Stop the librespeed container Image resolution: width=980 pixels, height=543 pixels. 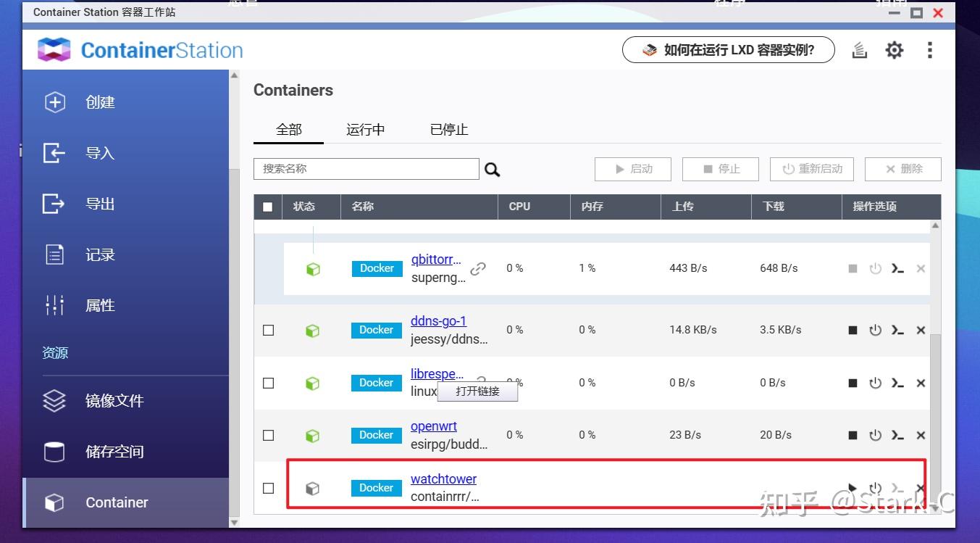853,383
